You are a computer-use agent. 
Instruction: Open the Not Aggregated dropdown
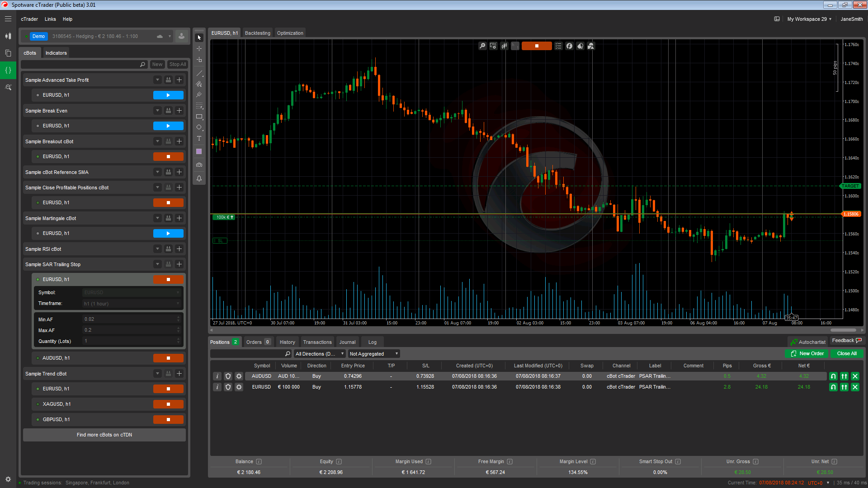click(x=374, y=354)
